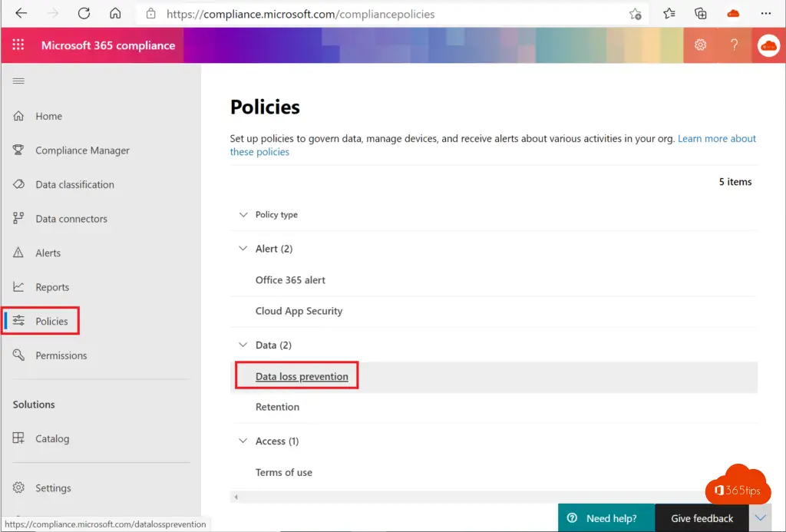
Task: Open the browser Collections icon
Action: point(700,14)
